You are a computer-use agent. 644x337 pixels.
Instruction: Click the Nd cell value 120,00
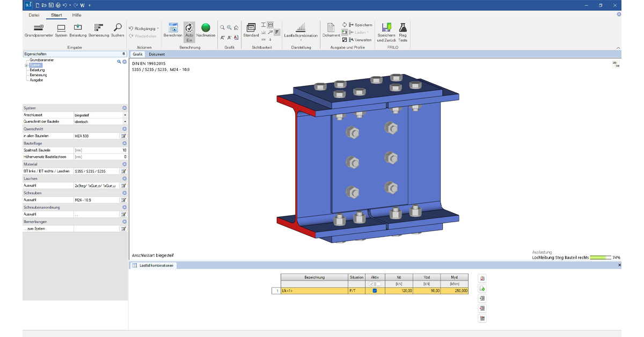point(400,290)
